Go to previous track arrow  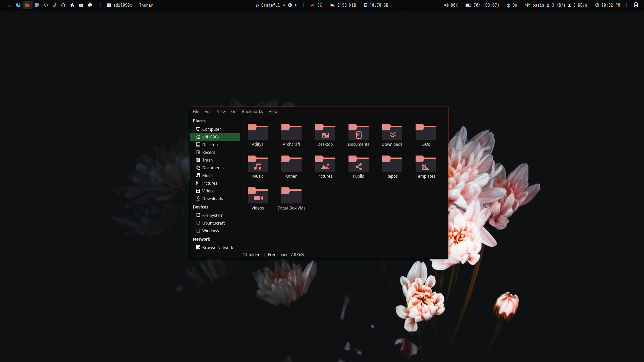(x=284, y=5)
